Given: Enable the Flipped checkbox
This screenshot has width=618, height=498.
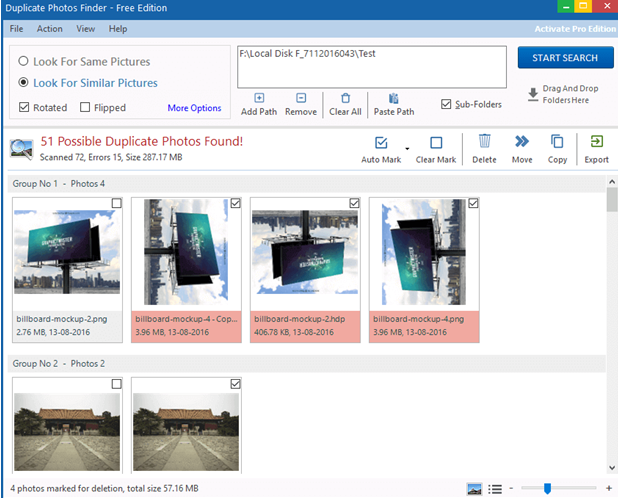Looking at the screenshot, I should (x=85, y=107).
